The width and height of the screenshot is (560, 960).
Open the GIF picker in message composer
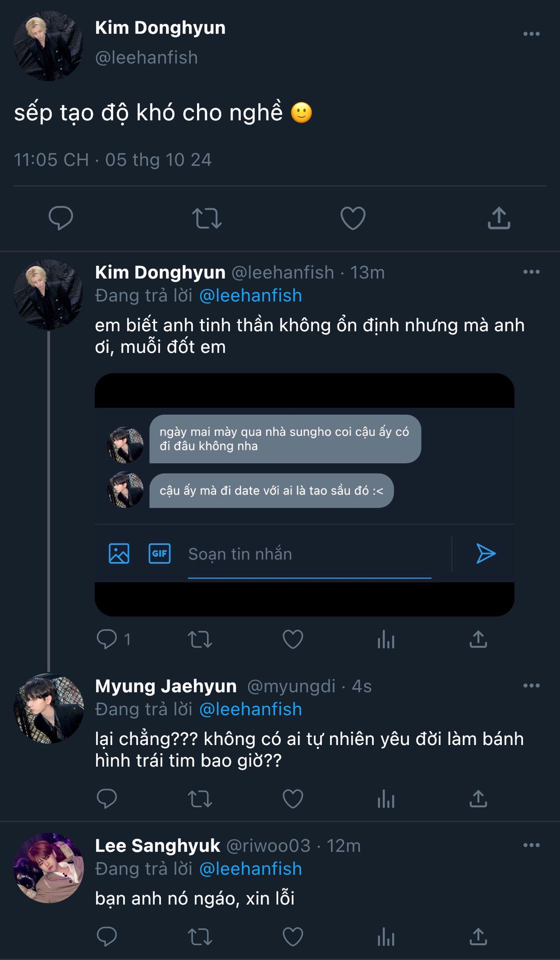coord(159,553)
